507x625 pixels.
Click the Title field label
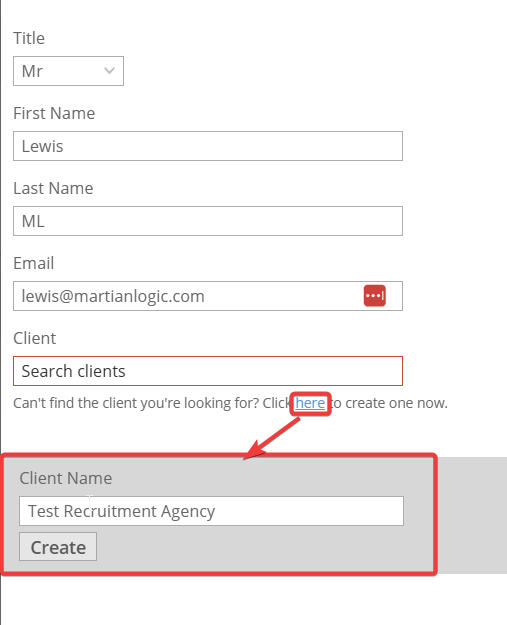[x=29, y=38]
